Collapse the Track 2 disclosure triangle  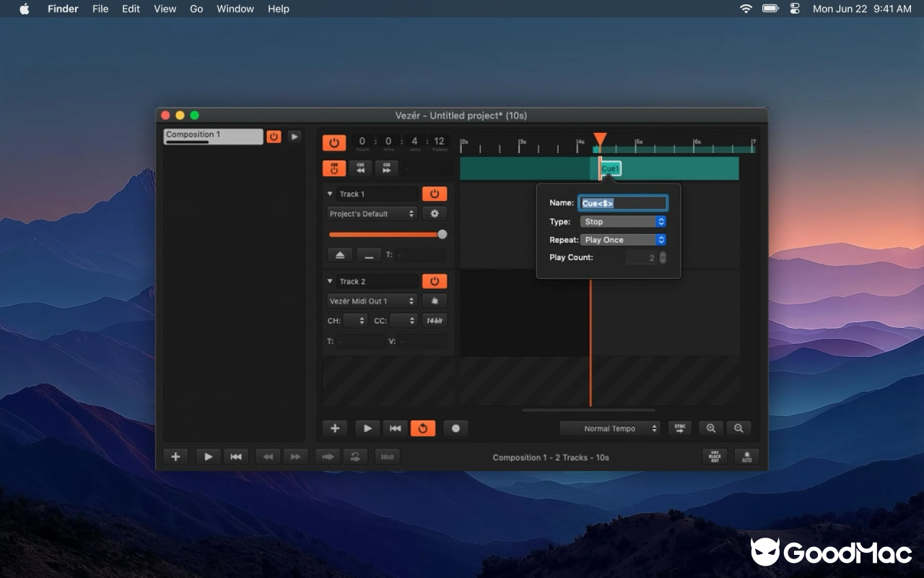[x=330, y=281]
